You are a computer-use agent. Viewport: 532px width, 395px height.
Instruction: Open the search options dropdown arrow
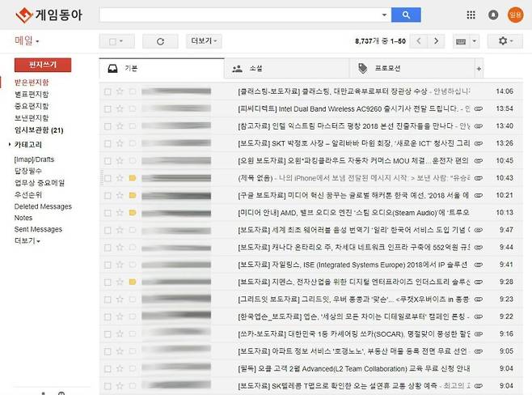point(384,15)
